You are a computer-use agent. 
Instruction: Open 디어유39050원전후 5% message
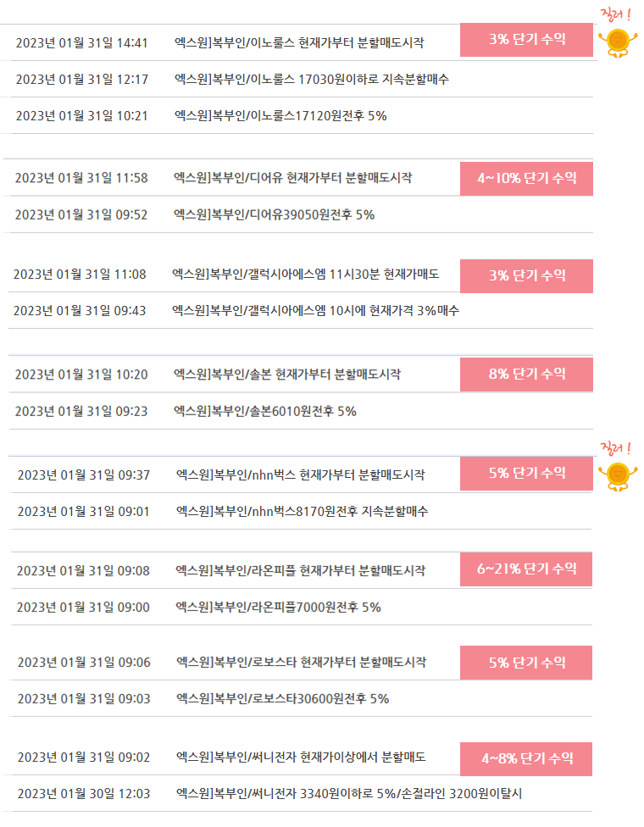click(275, 215)
